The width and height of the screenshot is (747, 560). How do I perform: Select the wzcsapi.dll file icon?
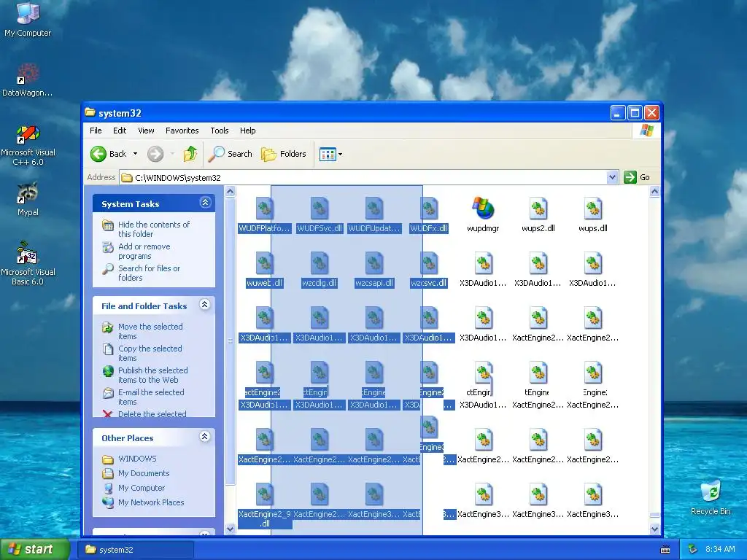[x=374, y=263]
